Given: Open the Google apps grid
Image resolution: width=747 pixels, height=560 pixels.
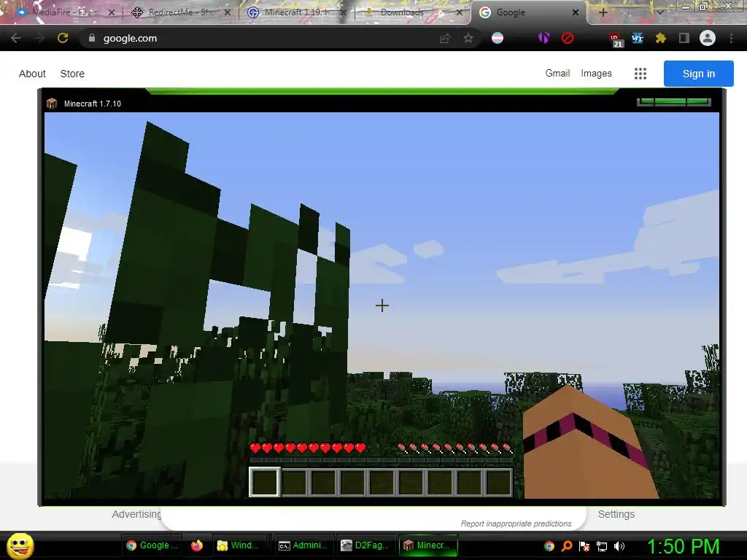Looking at the screenshot, I should pos(640,74).
